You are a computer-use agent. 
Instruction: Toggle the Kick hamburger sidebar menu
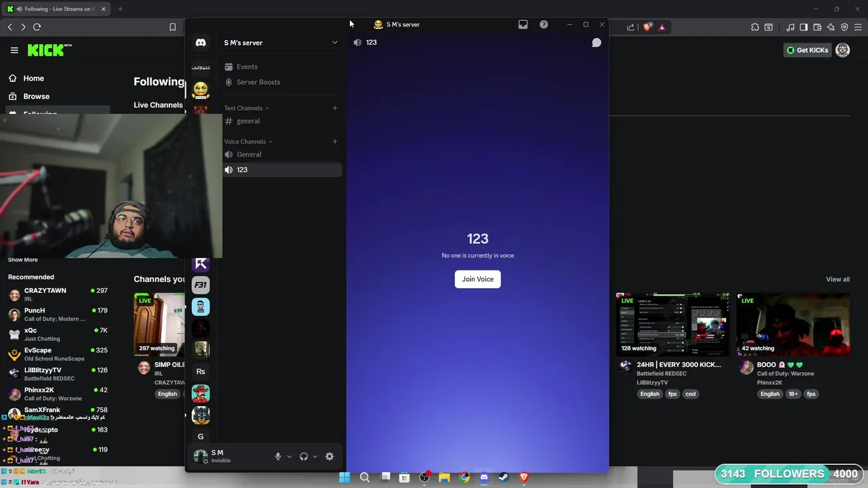(14, 50)
